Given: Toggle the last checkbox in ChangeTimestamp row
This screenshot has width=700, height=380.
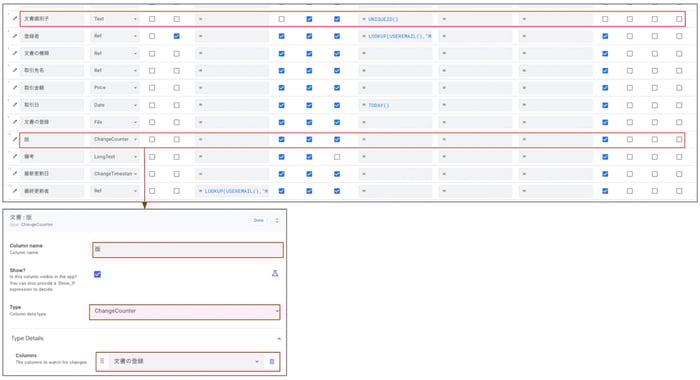Looking at the screenshot, I should [x=679, y=174].
